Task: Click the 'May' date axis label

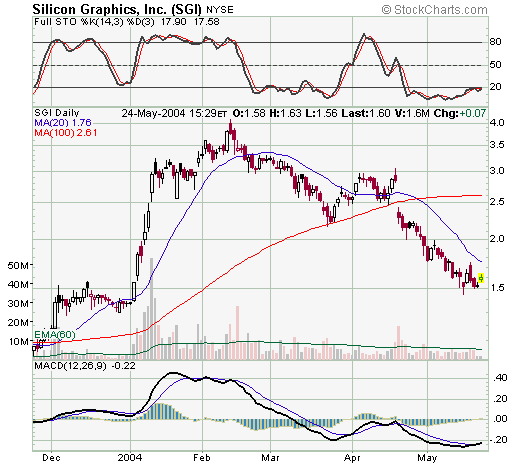Action: (427, 458)
